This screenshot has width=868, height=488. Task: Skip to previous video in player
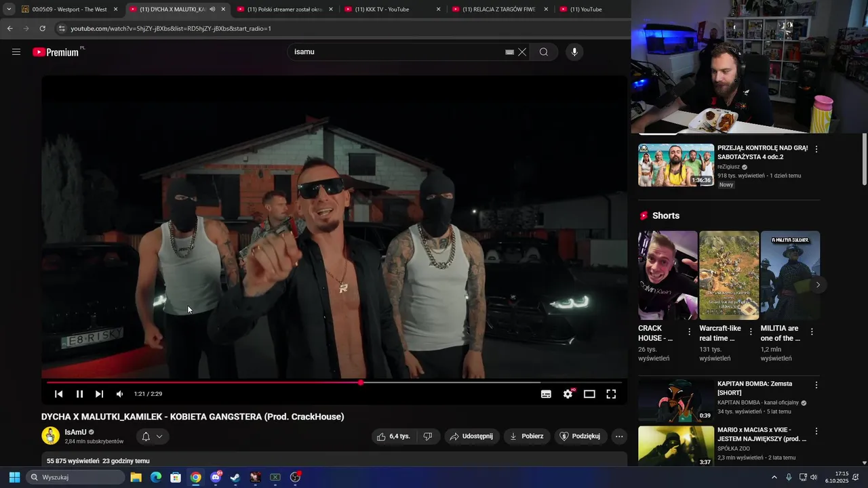59,394
